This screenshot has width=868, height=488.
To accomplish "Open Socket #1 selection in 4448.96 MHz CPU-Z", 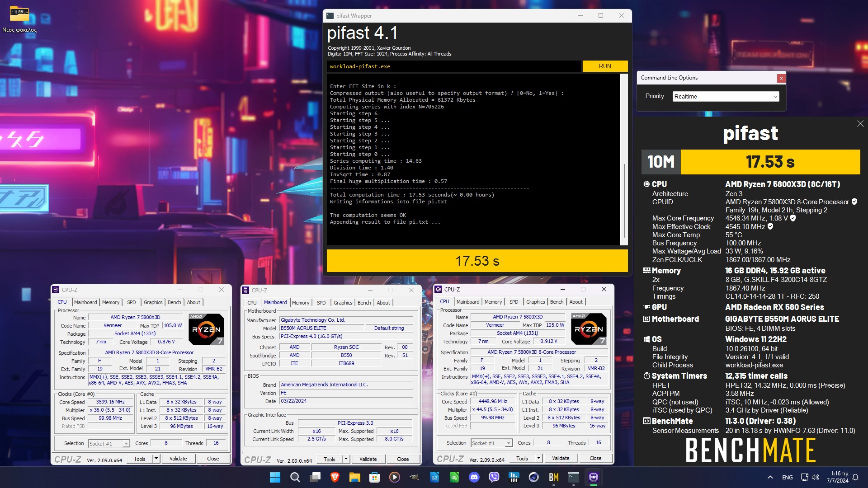I will [x=491, y=443].
